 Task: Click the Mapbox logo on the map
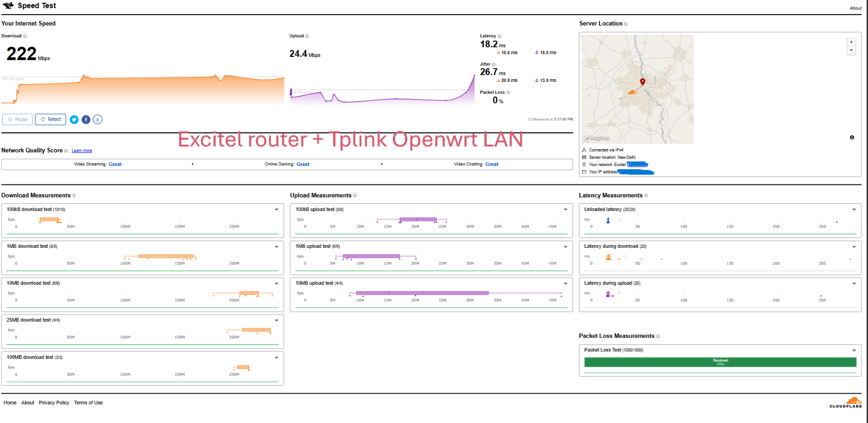[597, 139]
